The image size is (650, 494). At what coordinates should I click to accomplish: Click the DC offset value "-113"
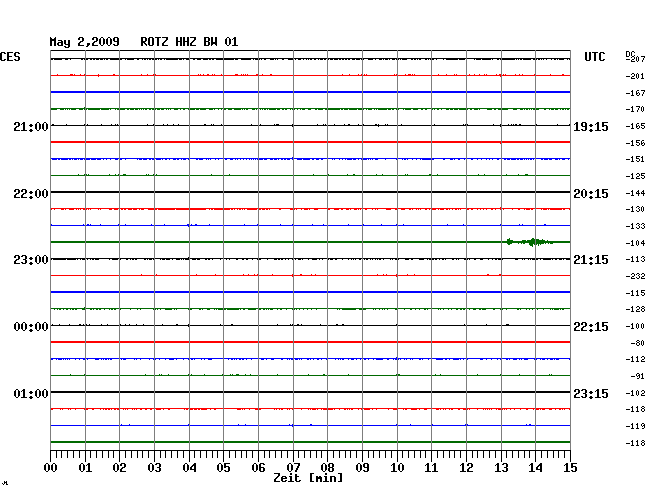[x=635, y=259]
